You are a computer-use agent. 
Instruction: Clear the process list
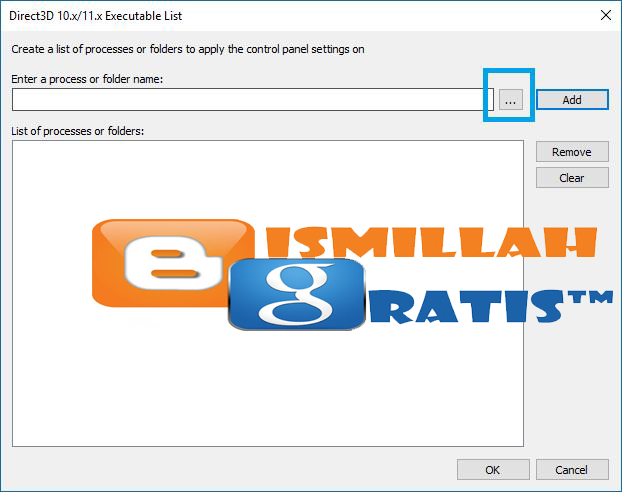(x=572, y=177)
